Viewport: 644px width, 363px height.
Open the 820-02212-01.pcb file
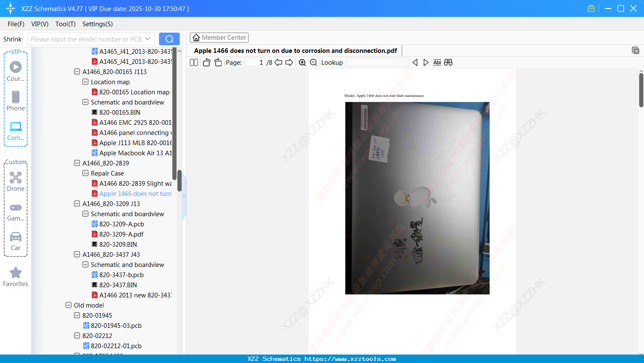point(112,346)
